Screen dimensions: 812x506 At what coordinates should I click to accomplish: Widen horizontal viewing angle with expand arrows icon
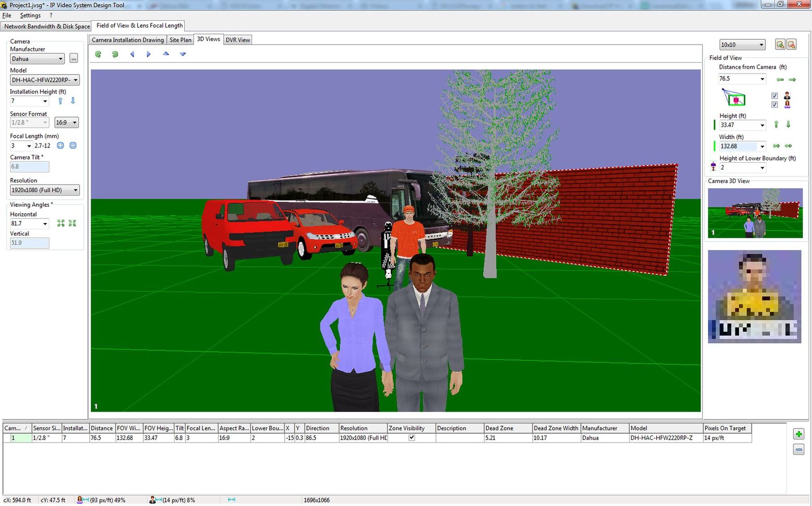click(x=61, y=223)
